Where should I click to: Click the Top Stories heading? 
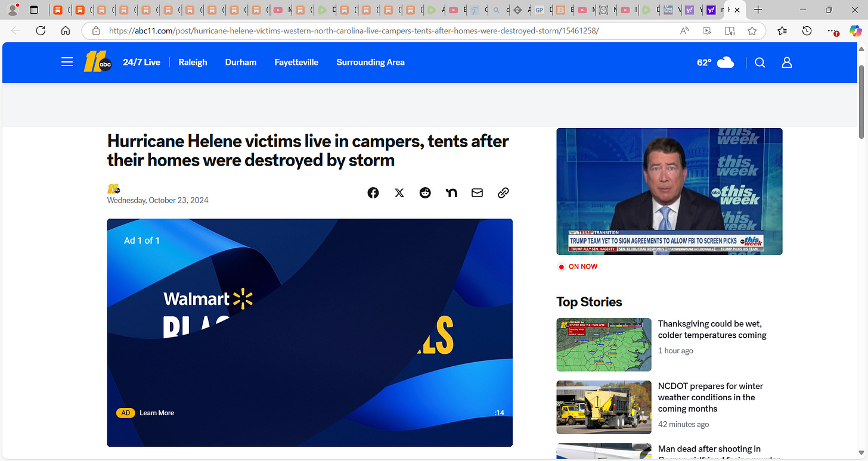(x=589, y=302)
